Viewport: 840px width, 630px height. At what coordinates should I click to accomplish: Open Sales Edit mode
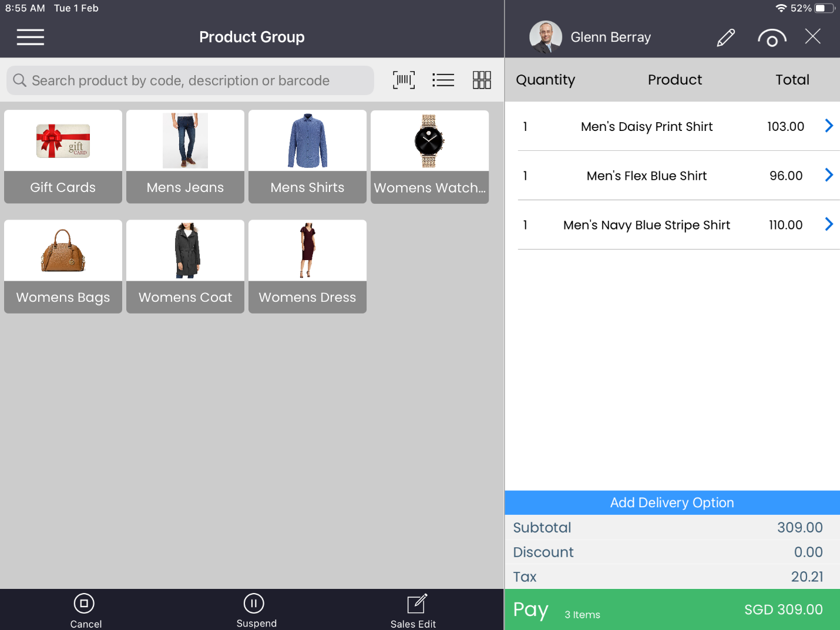[x=414, y=609]
